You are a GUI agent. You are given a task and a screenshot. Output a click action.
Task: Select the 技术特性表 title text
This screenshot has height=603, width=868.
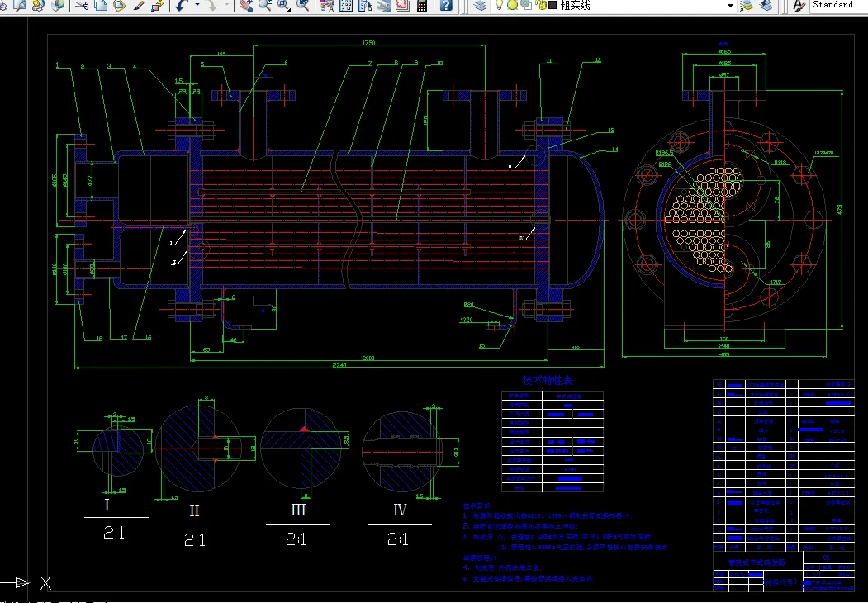(547, 381)
